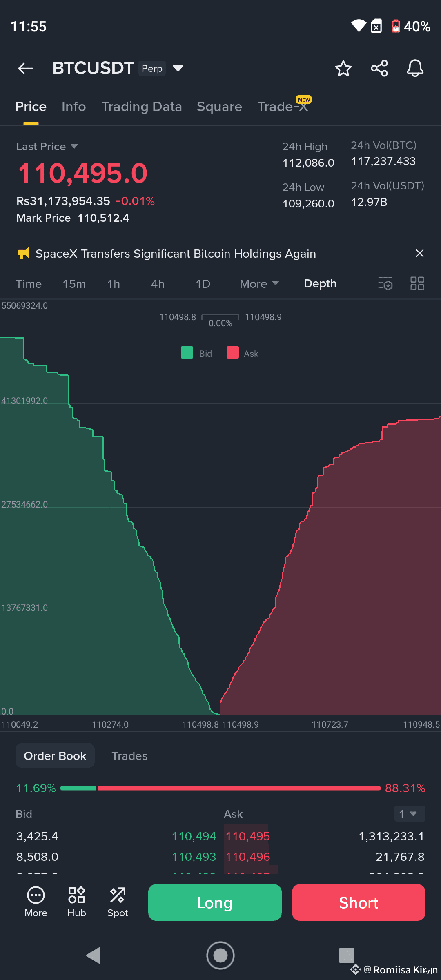Open the Hub shortcut
This screenshot has height=980, width=441.
[x=77, y=902]
